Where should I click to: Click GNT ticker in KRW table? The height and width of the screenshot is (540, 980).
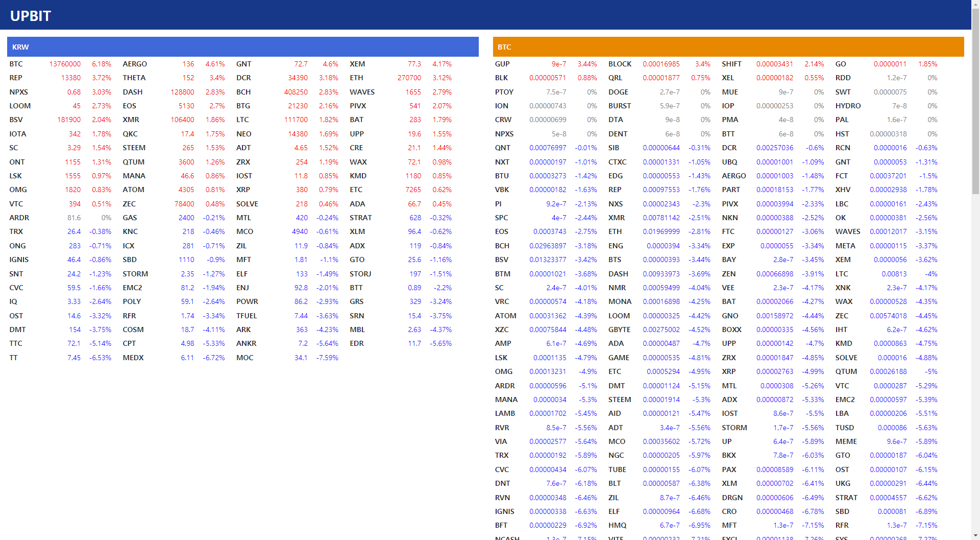coord(244,64)
